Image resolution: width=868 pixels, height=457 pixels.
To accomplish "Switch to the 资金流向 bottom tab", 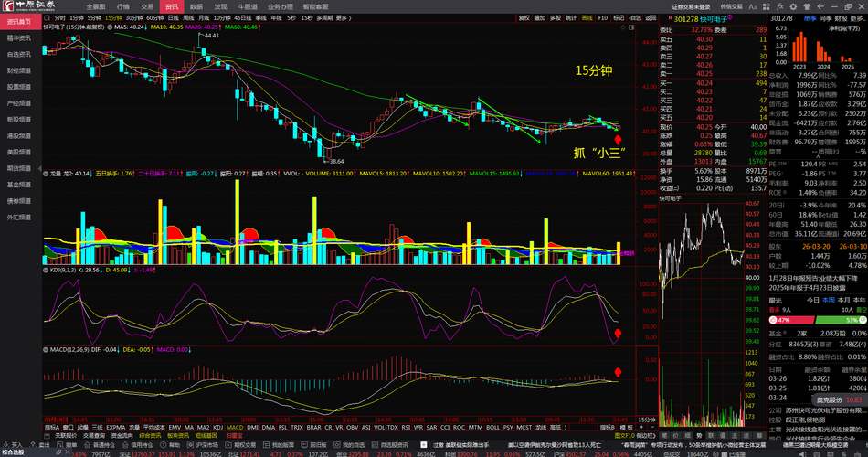I will 122,435.
